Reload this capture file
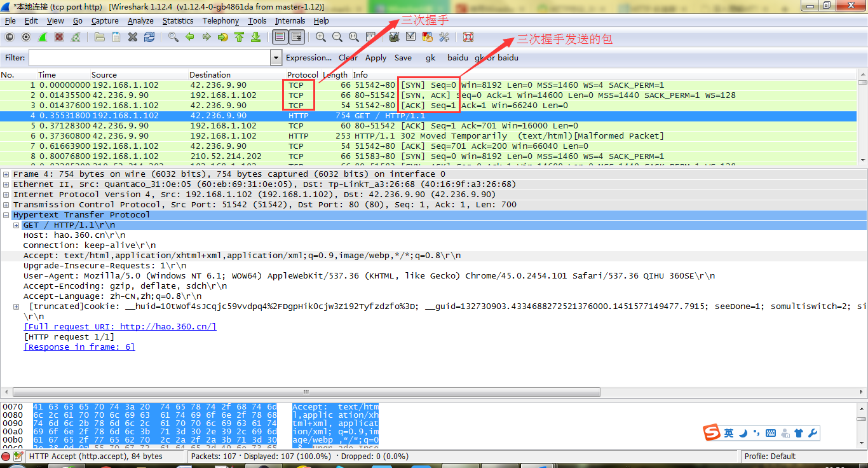This screenshot has width=868, height=468. pos(149,37)
